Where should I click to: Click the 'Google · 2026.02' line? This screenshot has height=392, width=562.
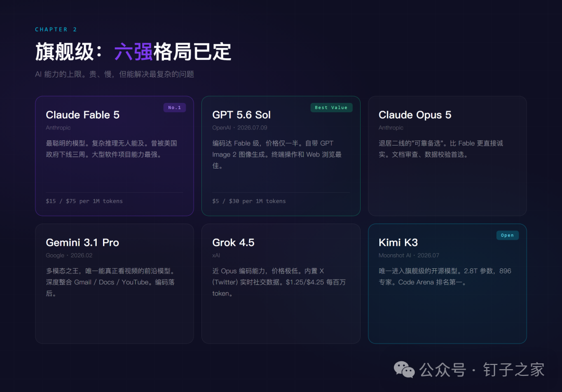pyautogui.click(x=69, y=256)
